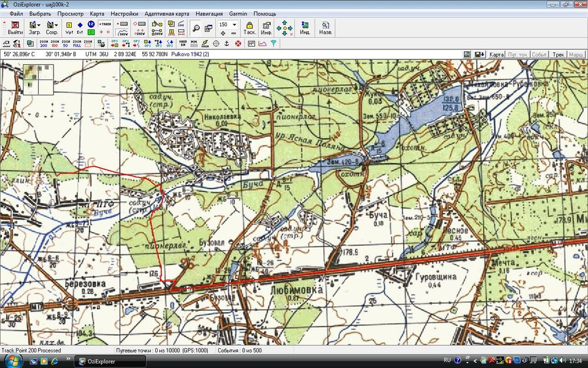Viewport: 588px width, 368px height.
Task: Click the map overview thumbnail window
Action: coord(39,79)
